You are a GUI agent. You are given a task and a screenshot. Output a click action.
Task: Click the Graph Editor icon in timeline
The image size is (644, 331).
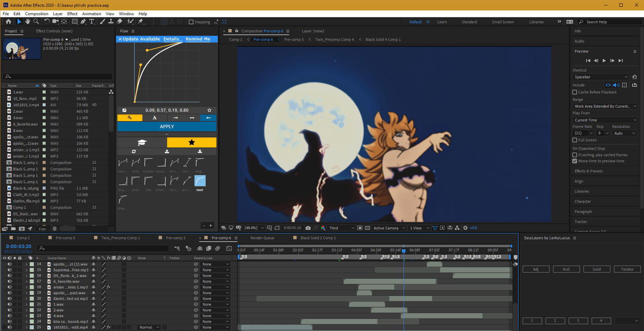tap(229, 248)
